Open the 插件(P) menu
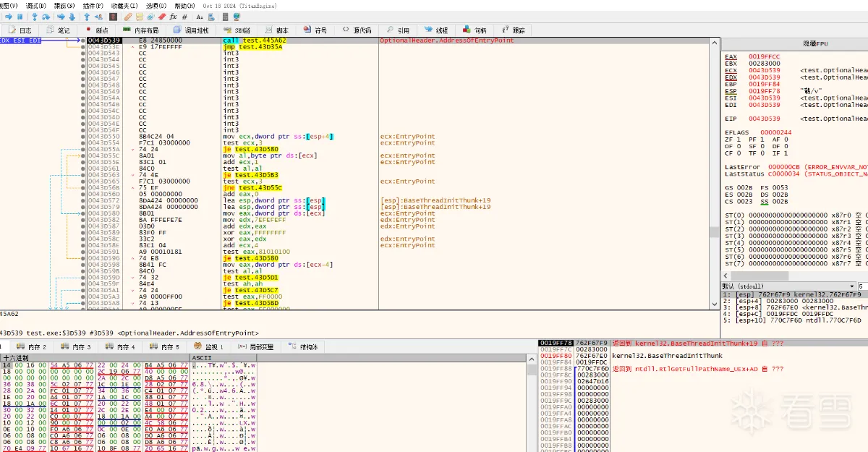868x452 pixels. point(93,5)
